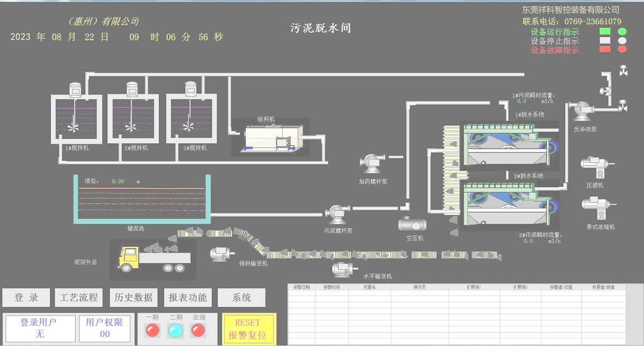Click the 登录 login button
Image resolution: width=644 pixels, height=346 pixels.
pos(26,298)
